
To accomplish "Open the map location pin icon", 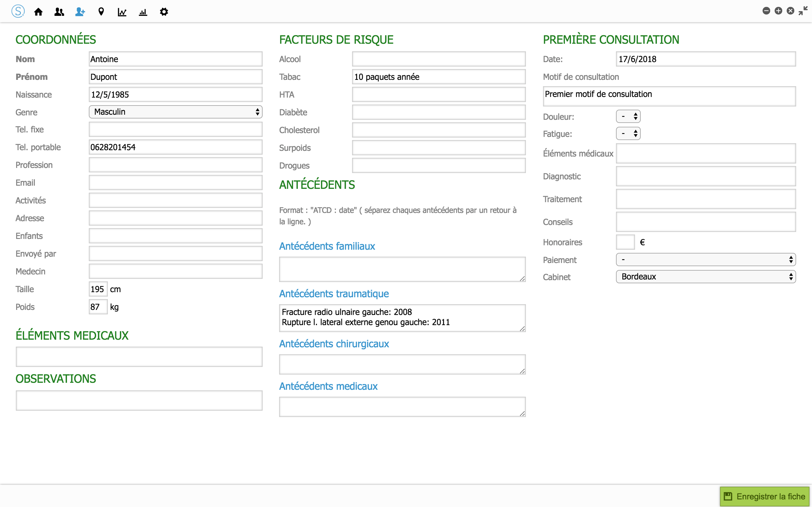I will tap(101, 12).
